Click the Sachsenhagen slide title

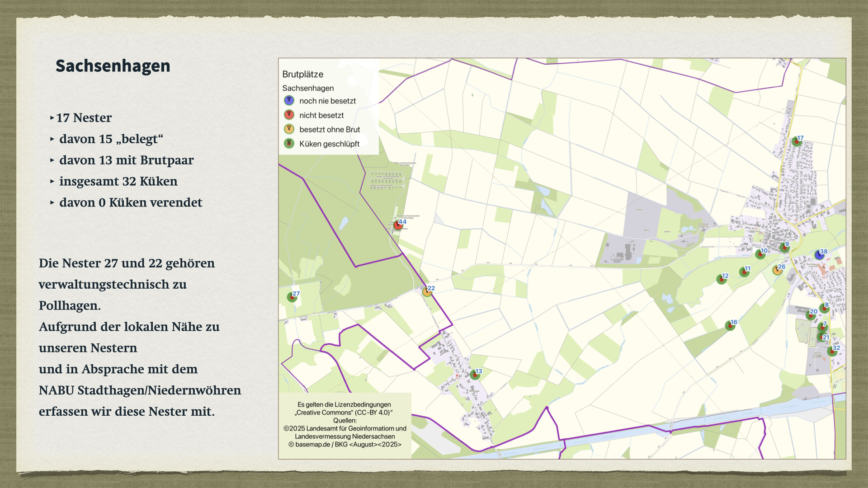click(x=113, y=66)
